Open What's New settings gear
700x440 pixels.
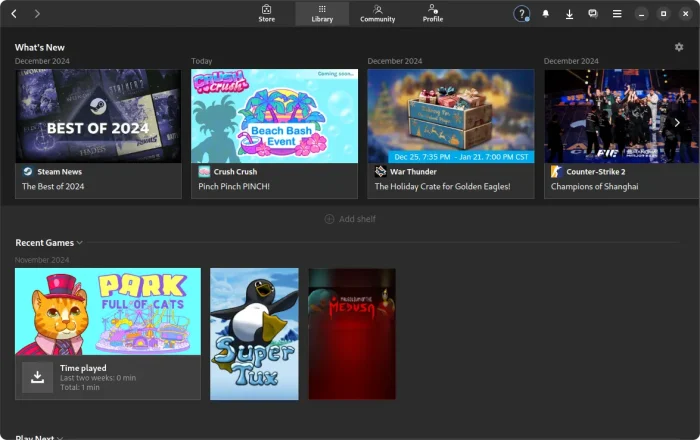pos(679,47)
